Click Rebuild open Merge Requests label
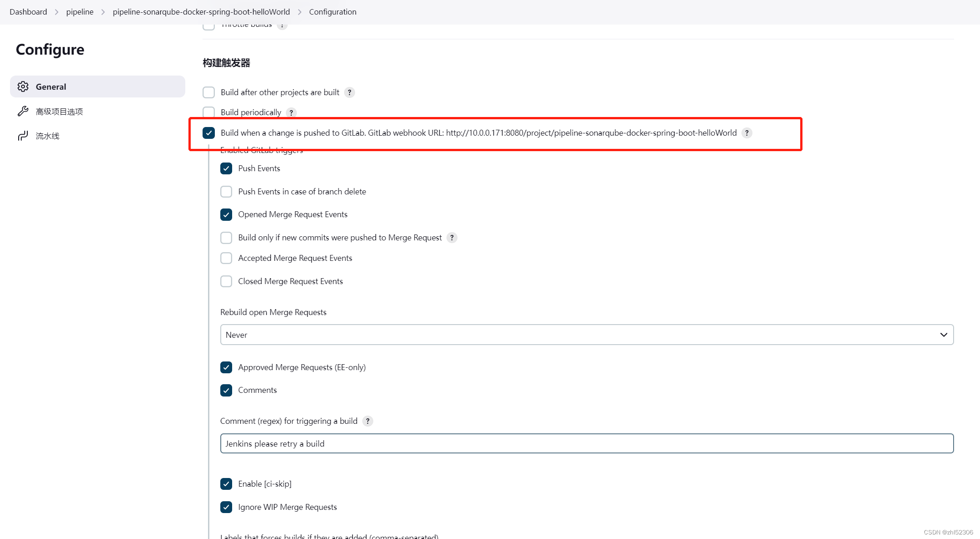This screenshot has height=539, width=980. [x=273, y=312]
